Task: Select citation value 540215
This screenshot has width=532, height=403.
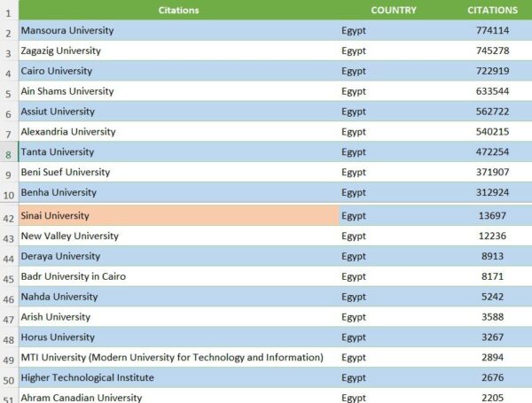Action: (492, 132)
